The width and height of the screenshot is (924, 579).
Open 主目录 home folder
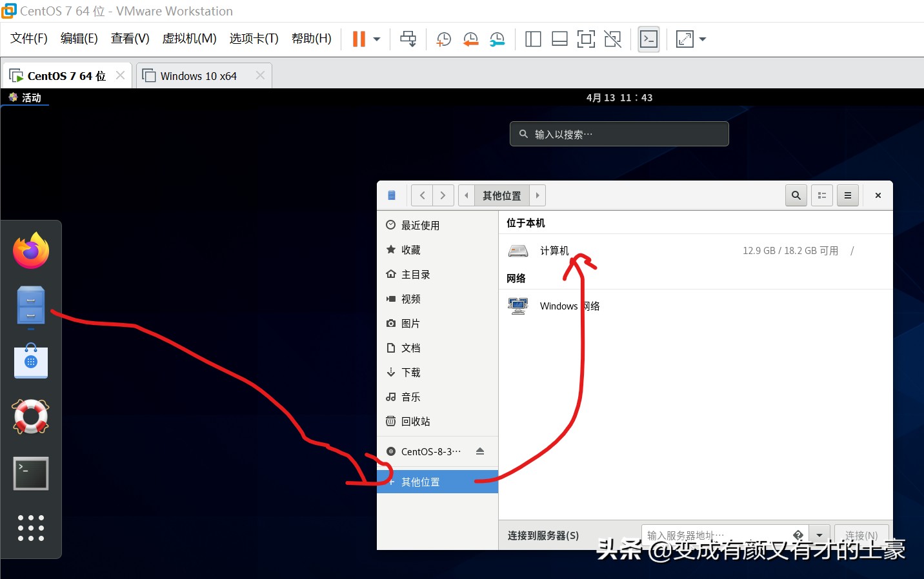pos(437,274)
